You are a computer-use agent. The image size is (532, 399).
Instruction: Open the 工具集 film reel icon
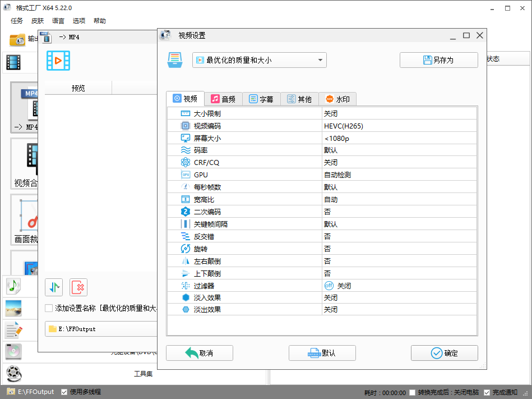tap(13, 374)
